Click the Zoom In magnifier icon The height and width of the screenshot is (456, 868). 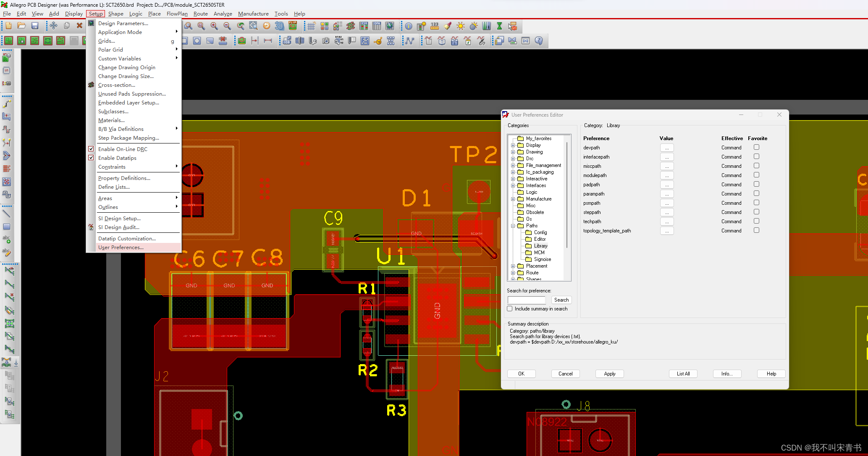pos(214,26)
